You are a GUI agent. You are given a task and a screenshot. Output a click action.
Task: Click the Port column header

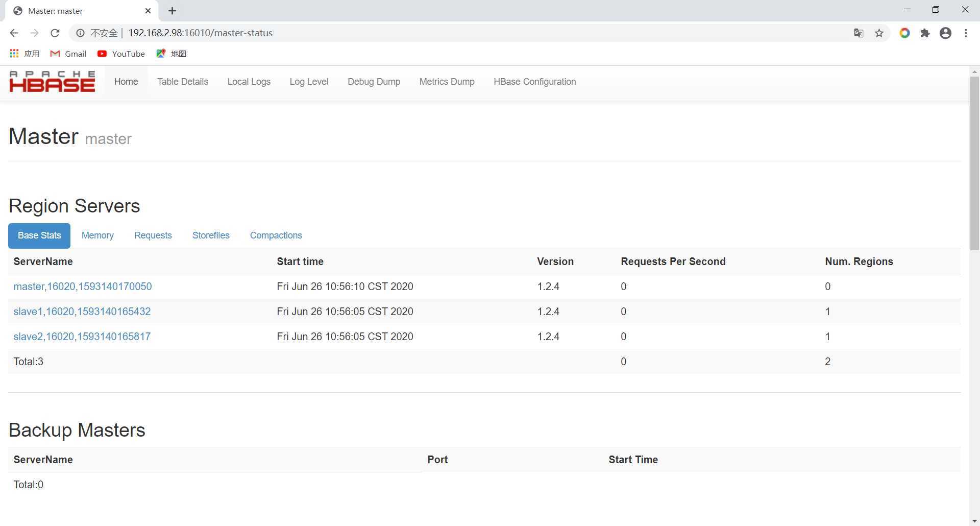click(x=437, y=460)
